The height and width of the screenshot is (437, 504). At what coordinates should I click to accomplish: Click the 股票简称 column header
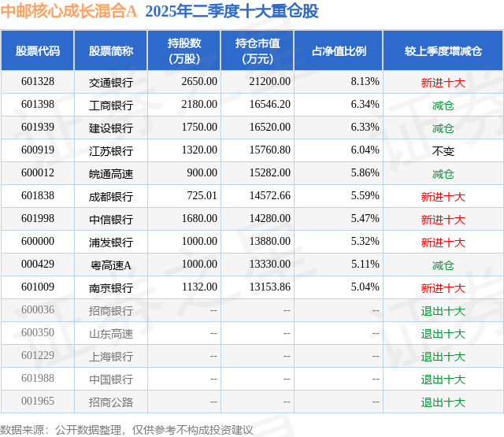pos(111,50)
